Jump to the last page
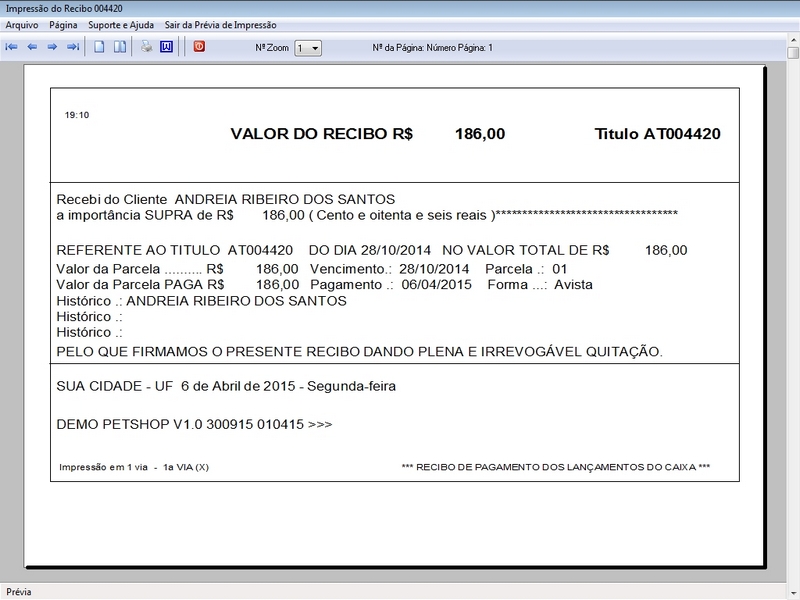This screenshot has height=600, width=800. (72, 45)
